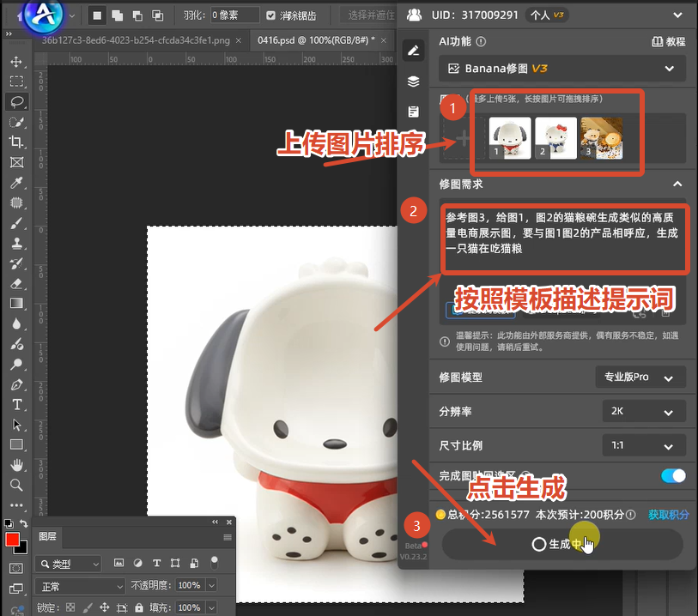Screen dimensions: 698x616
Task: Switch to the Eraser tool
Action: pos(17,284)
